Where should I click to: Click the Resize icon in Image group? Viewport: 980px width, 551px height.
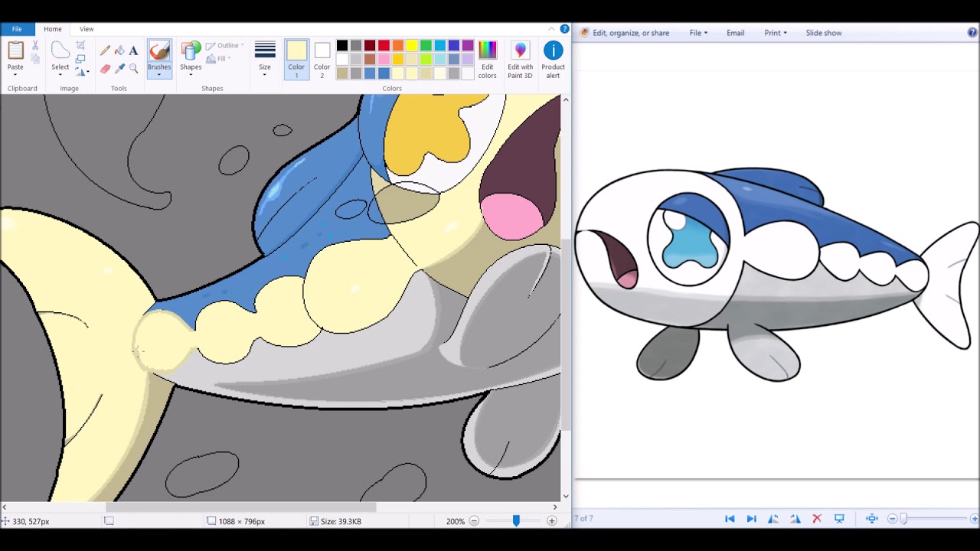80,59
